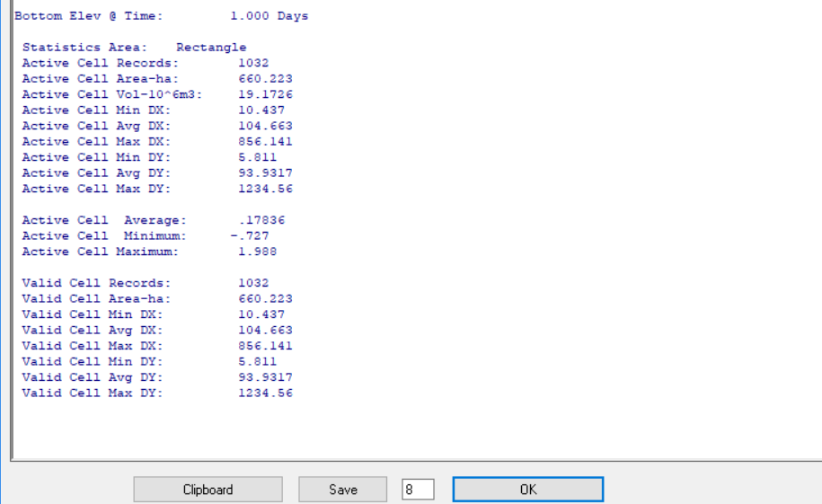This screenshot has width=822, height=504.
Task: Select the minimum value -.727
Action: pos(250,236)
